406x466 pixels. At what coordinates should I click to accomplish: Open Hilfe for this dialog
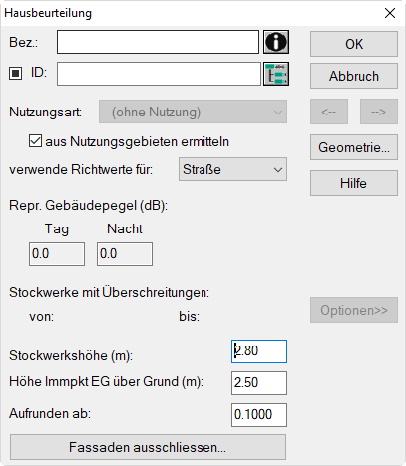(x=354, y=183)
